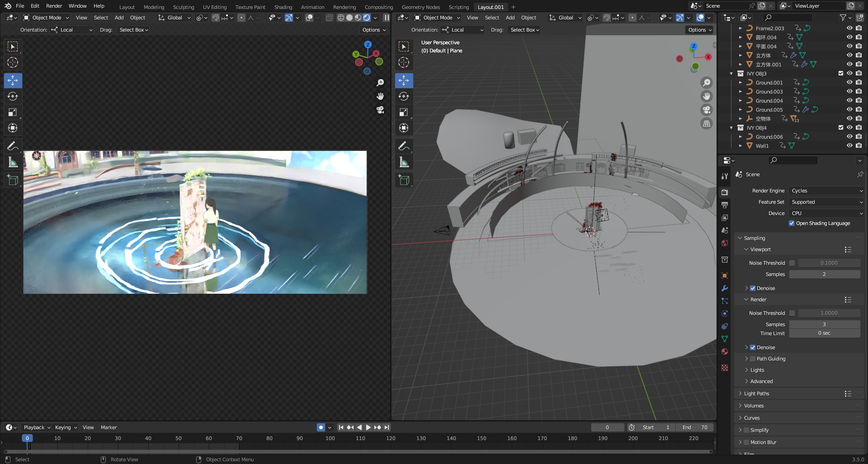Open Modifier properties wrench tab

[x=725, y=288]
